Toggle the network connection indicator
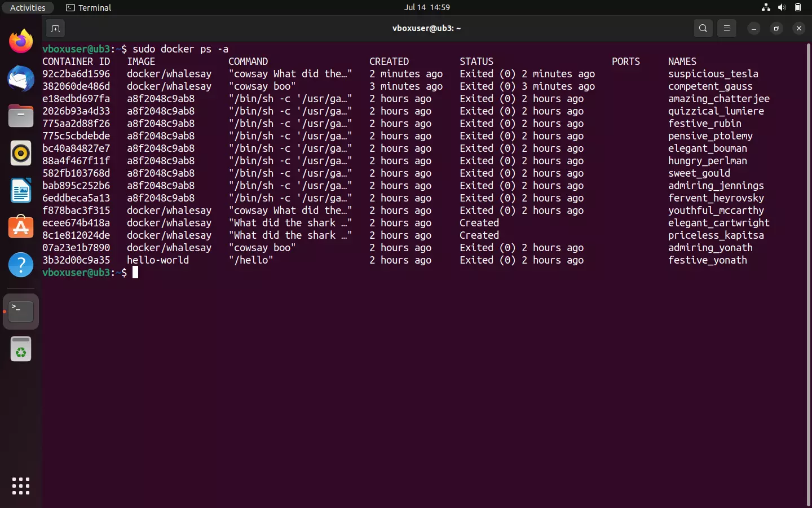Image resolution: width=812 pixels, height=508 pixels. (765, 7)
